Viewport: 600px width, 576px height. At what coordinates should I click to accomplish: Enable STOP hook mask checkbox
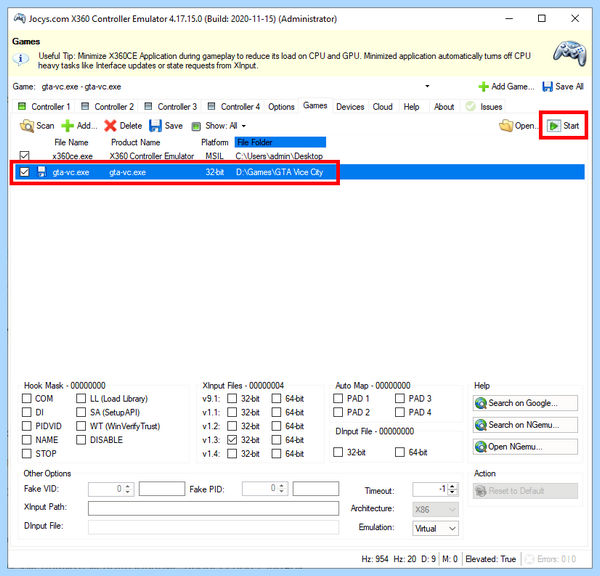pyautogui.click(x=26, y=454)
